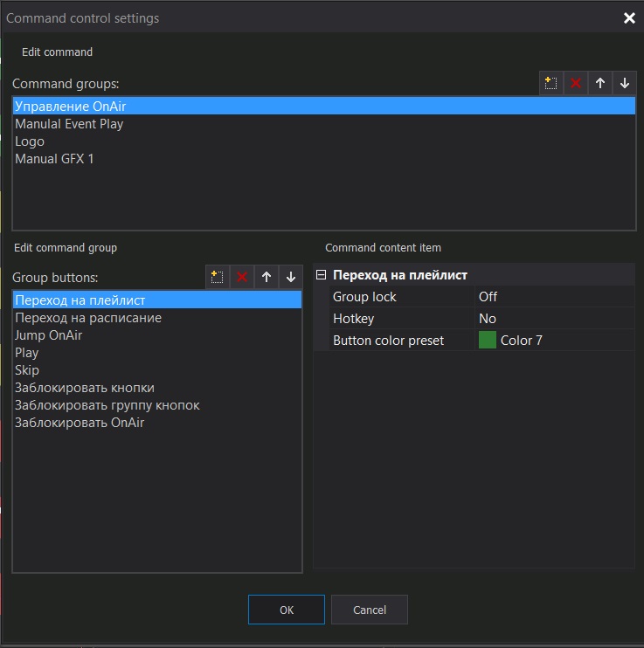Select Заблокировать группу кнопок entry
Image resolution: width=644 pixels, height=648 pixels.
(157, 405)
